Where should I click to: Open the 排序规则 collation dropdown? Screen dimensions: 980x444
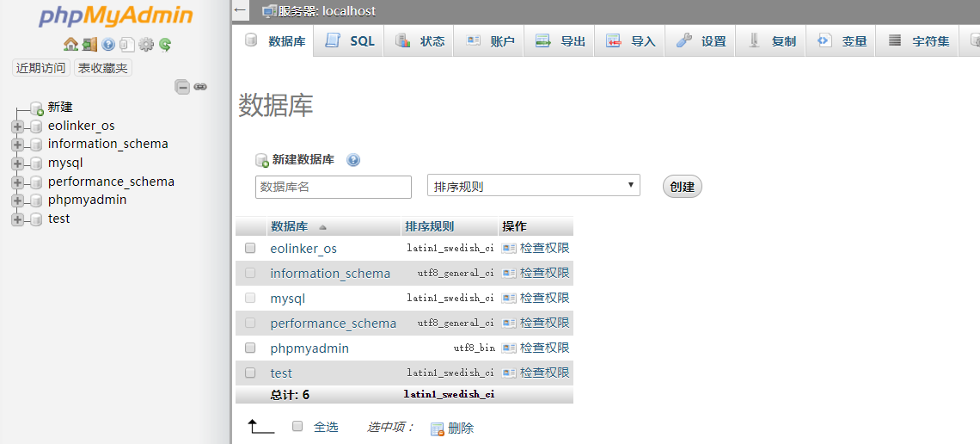tap(534, 186)
